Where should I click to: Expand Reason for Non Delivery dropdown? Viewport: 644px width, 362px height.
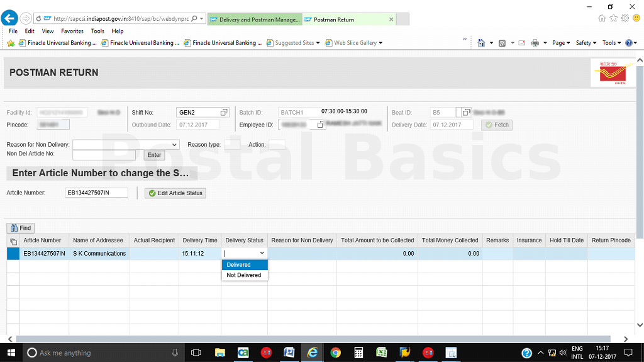click(174, 145)
